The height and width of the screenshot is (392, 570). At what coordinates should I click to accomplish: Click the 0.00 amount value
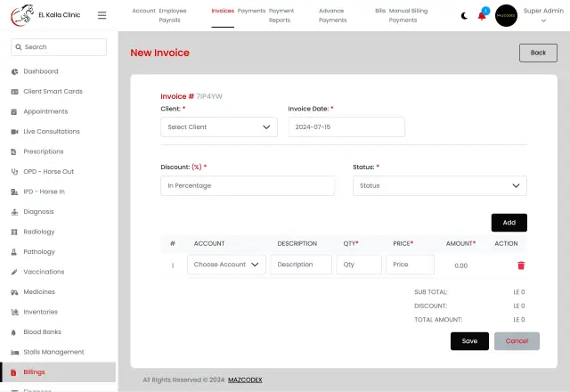point(461,265)
